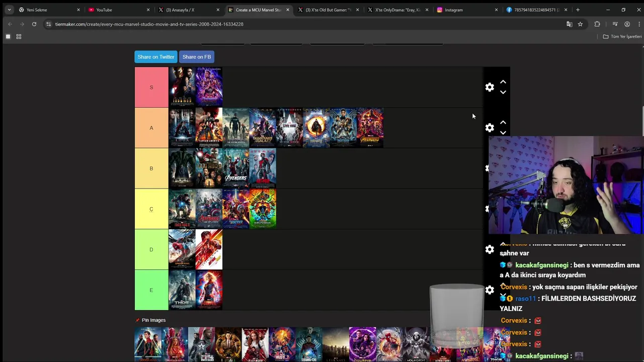Click the B tier label

(x=151, y=168)
